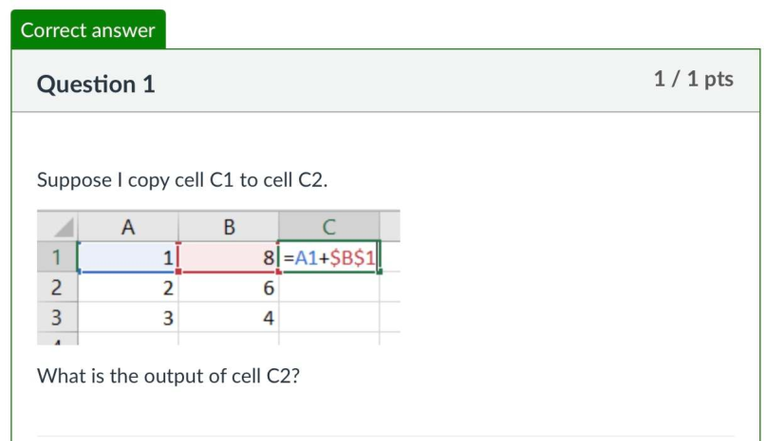
Task: Select the column A header
Action: [x=128, y=226]
